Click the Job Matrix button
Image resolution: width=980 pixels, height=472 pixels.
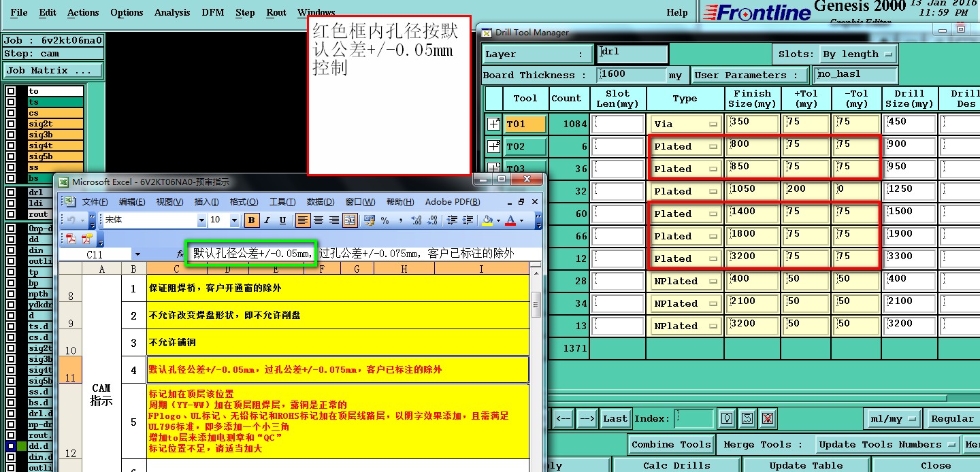[x=53, y=70]
